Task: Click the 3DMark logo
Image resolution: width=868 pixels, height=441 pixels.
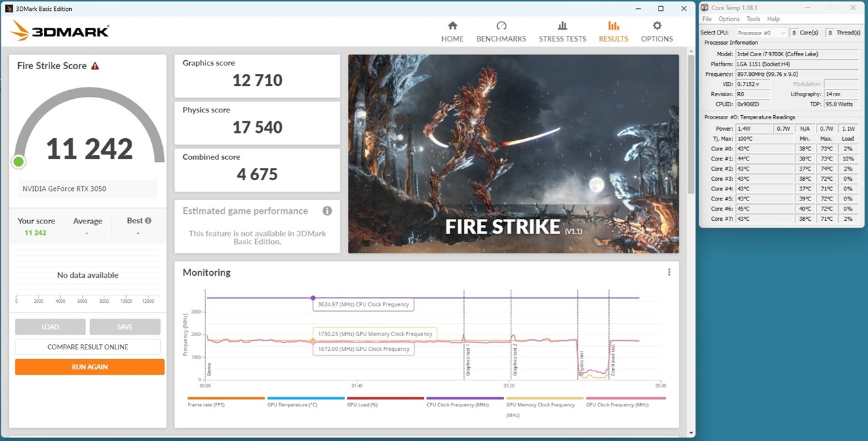Action: tap(60, 30)
